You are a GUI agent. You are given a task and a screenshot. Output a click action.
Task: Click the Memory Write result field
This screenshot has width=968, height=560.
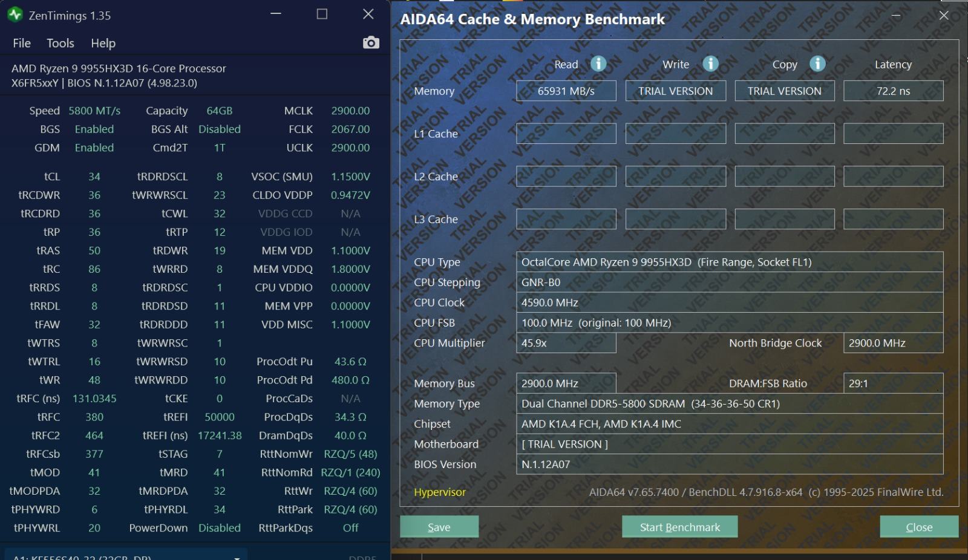[676, 91]
